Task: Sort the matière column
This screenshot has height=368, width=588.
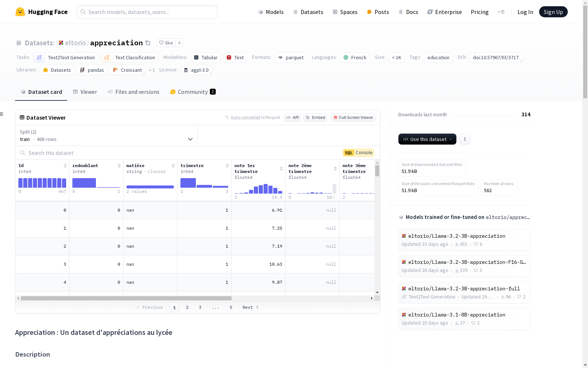Action: click(173, 166)
